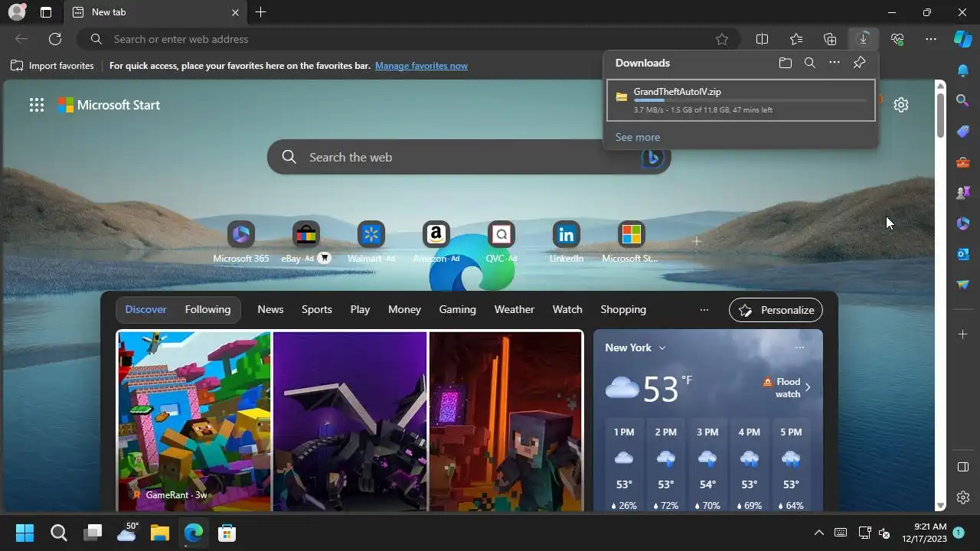The height and width of the screenshot is (551, 980).
Task: Open sidebar Tools briefcase icon
Action: pyautogui.click(x=963, y=162)
